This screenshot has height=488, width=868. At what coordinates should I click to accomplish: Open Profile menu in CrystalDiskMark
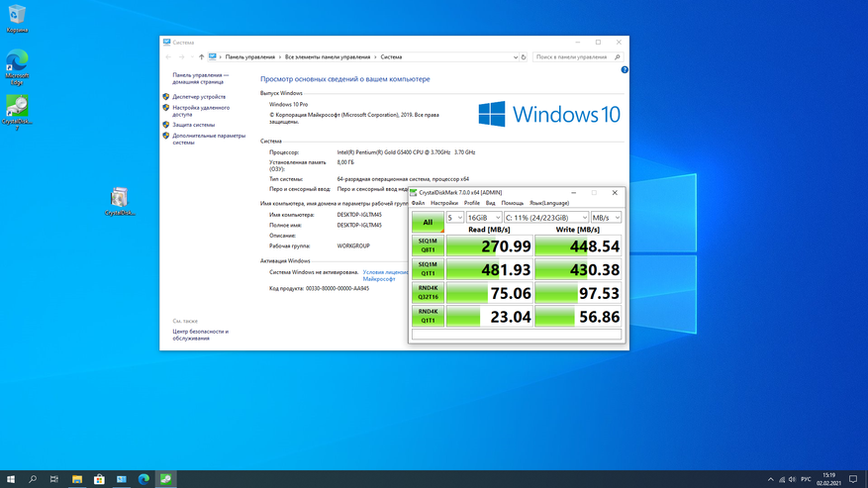[x=472, y=203]
